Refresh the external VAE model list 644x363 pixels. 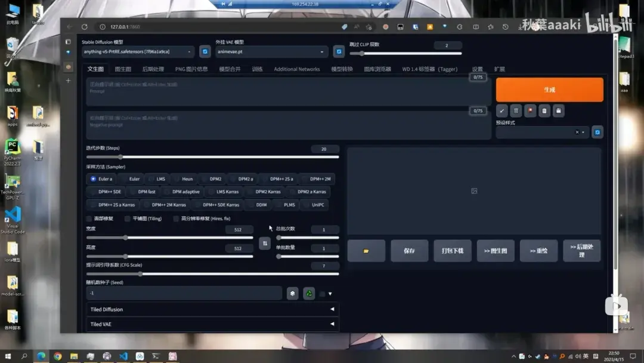pyautogui.click(x=339, y=52)
